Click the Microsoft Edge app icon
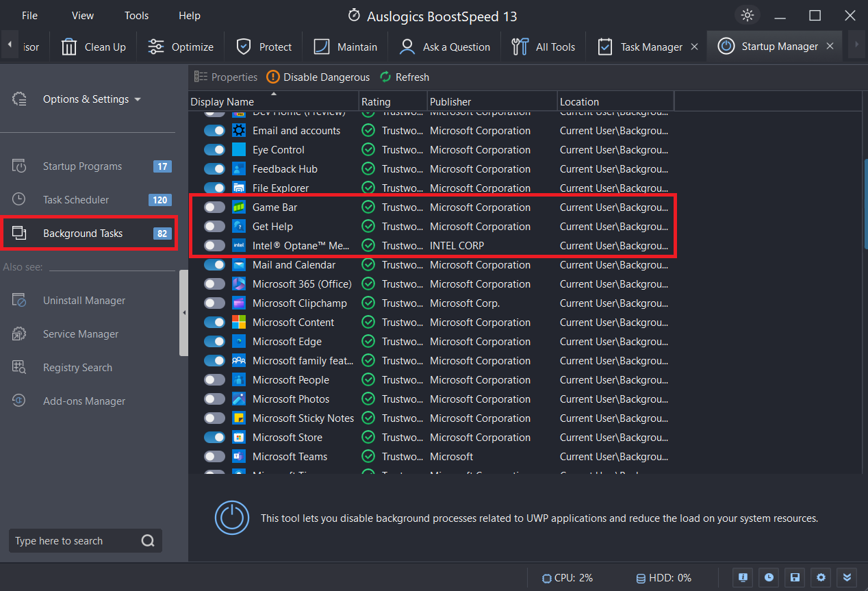868x591 pixels. pyautogui.click(x=239, y=342)
